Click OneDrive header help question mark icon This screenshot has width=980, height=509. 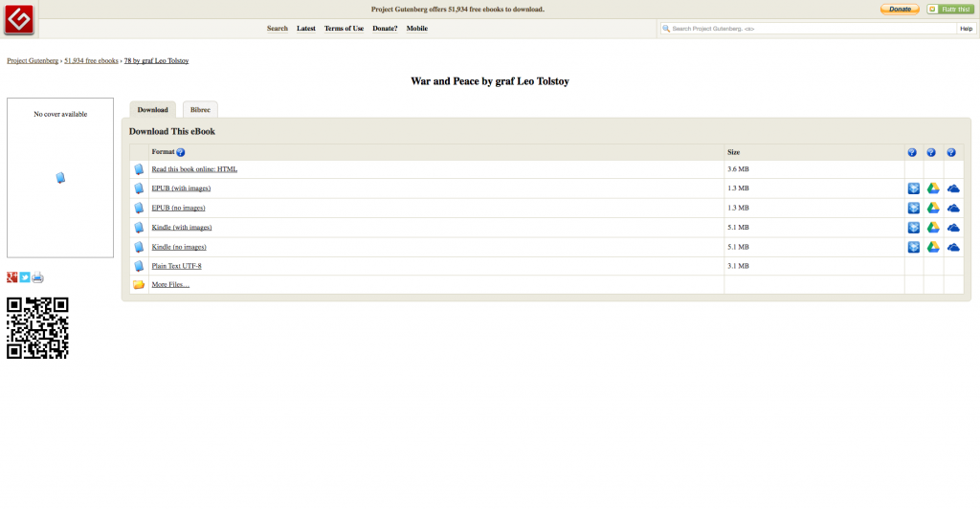click(x=951, y=152)
